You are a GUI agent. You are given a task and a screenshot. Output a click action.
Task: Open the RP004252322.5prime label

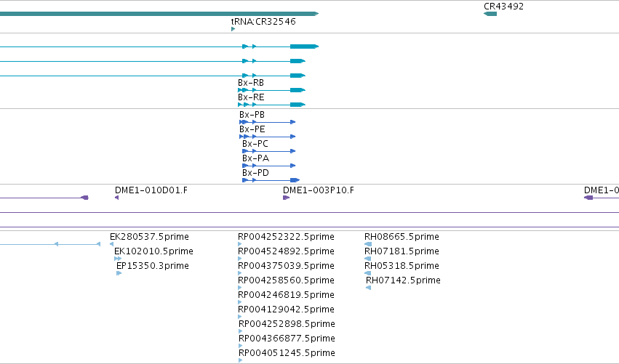pyautogui.click(x=286, y=237)
